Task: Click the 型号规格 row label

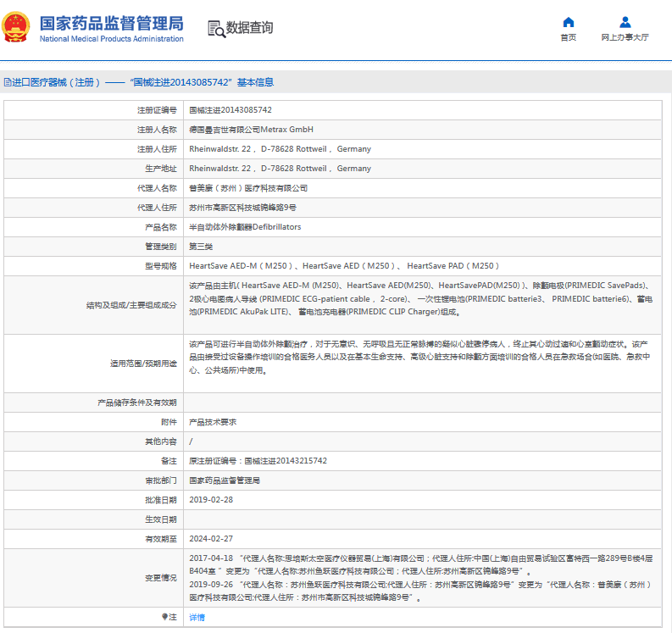Action: (161, 266)
